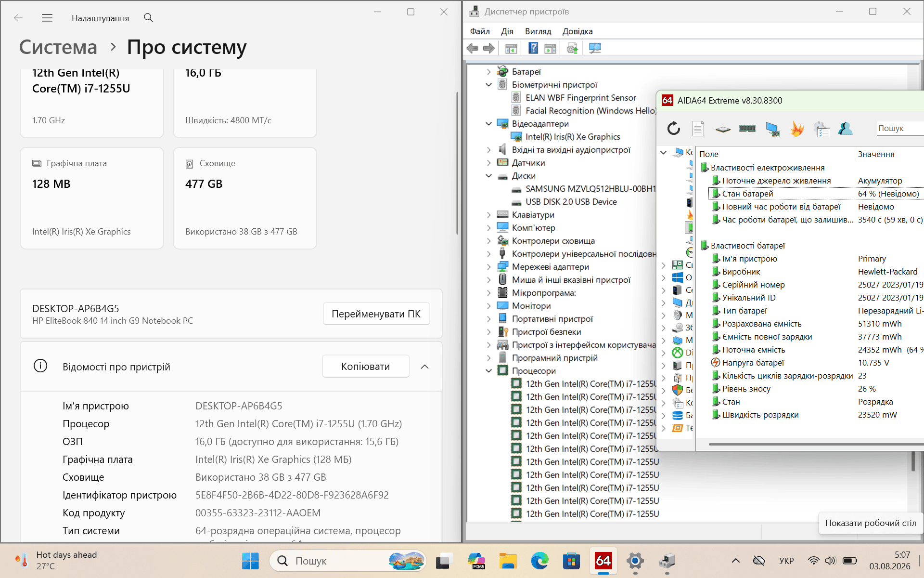Click the AIDA64 icon on the taskbar
924x578 pixels.
tap(603, 561)
